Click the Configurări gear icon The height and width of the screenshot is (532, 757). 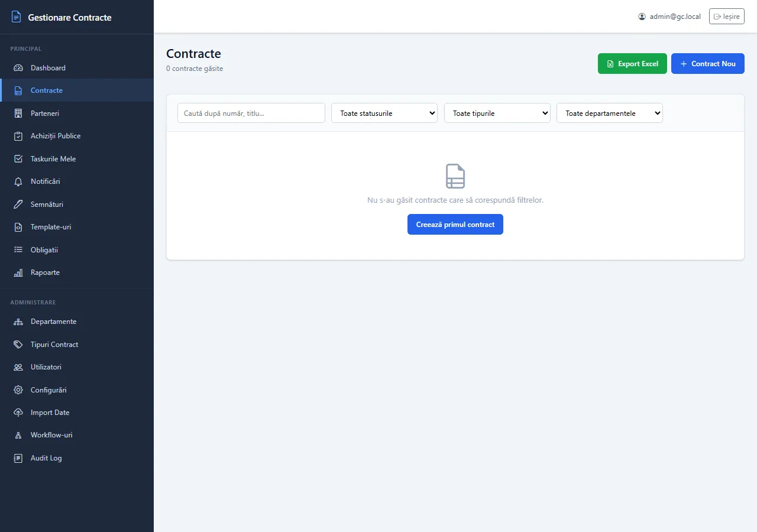click(18, 390)
